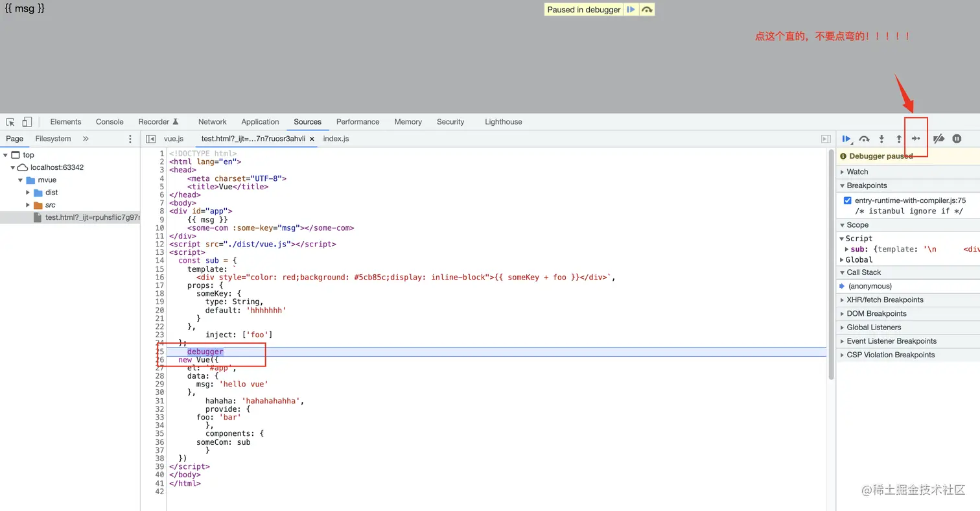
Task: Click the source editor vertical scrollbar
Action: click(x=831, y=265)
